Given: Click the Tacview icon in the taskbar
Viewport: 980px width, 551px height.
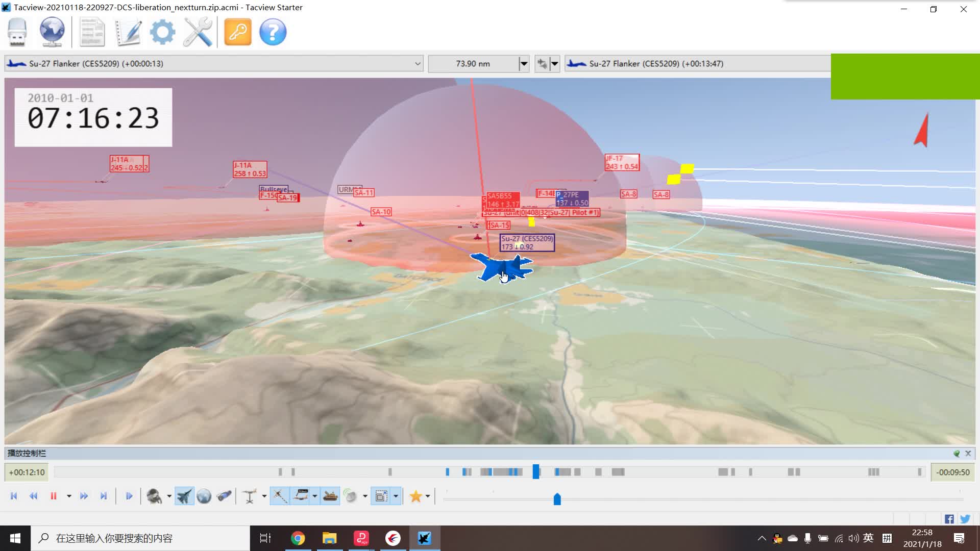Looking at the screenshot, I should 424,538.
